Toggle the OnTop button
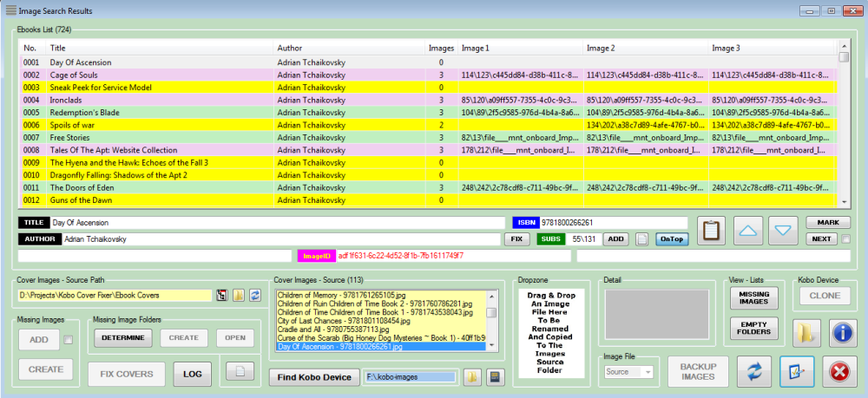The image size is (868, 398). coord(672,239)
